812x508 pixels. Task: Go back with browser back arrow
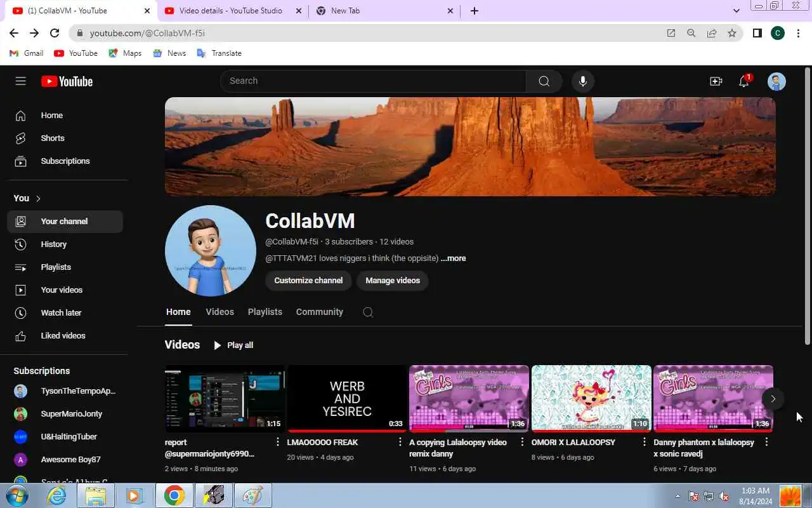coord(14,33)
